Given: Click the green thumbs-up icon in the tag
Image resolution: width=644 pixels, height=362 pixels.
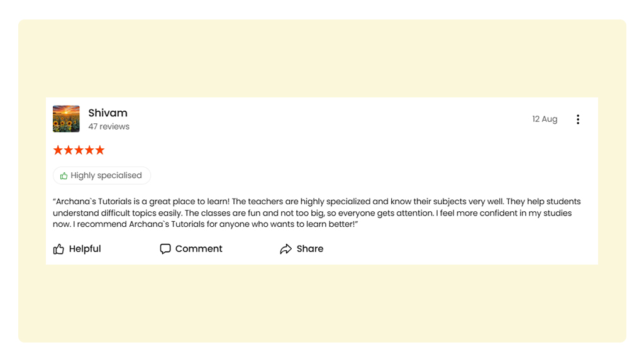Looking at the screenshot, I should 64,176.
